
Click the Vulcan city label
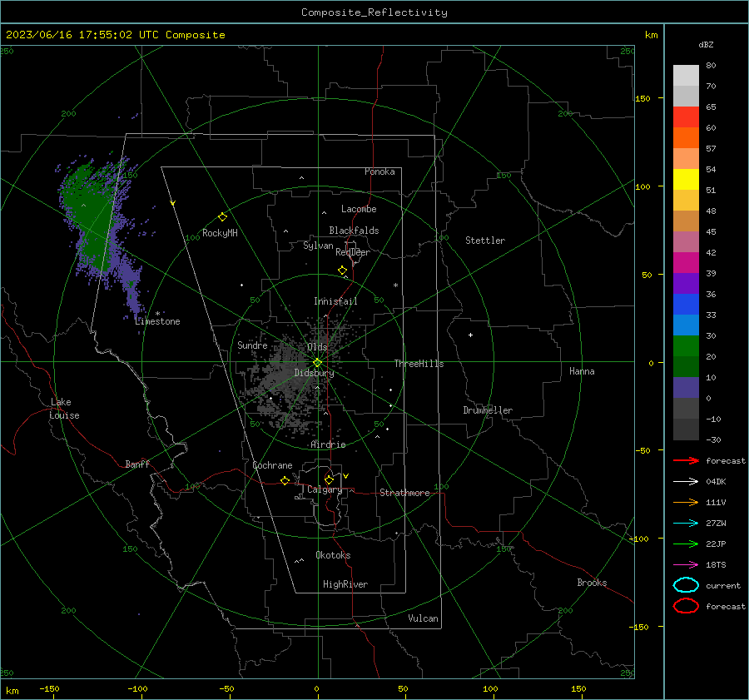[x=423, y=618]
